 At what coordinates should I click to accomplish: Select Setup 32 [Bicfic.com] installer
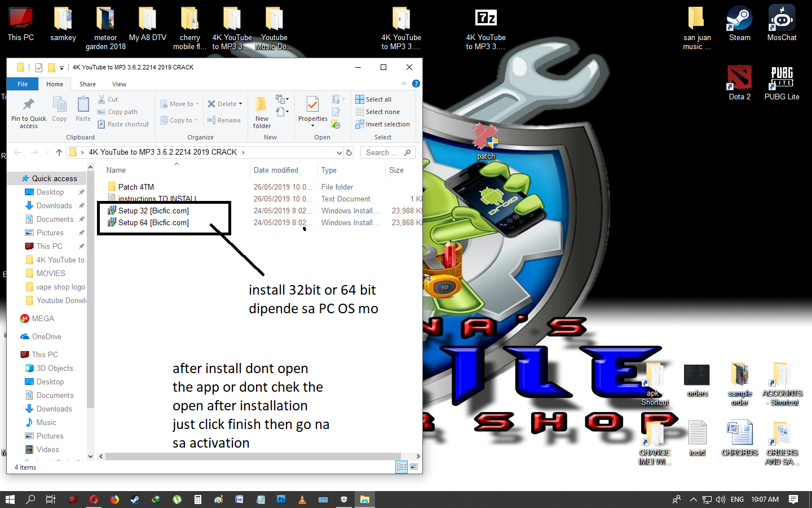pos(153,211)
